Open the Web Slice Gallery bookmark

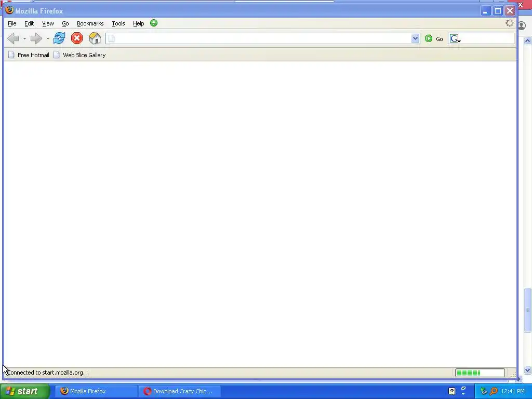click(x=79, y=55)
